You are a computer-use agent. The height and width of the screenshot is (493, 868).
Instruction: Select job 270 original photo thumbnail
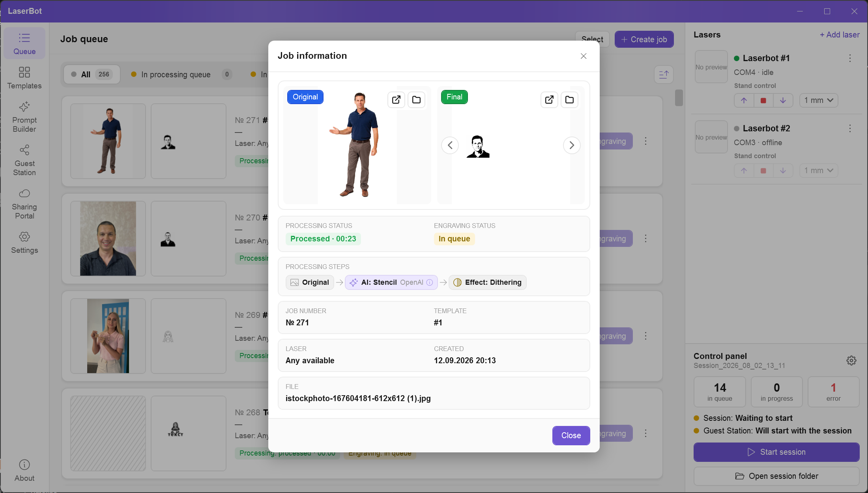(108, 239)
